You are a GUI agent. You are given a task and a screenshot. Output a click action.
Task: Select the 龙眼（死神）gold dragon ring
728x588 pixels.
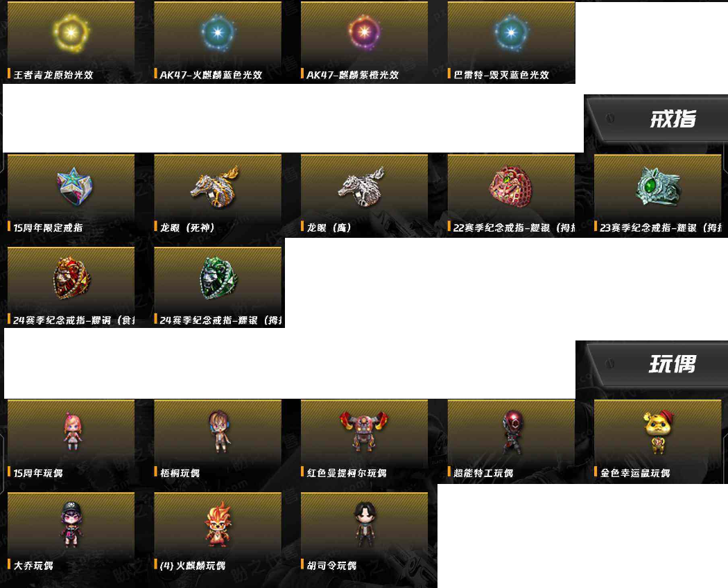point(216,187)
